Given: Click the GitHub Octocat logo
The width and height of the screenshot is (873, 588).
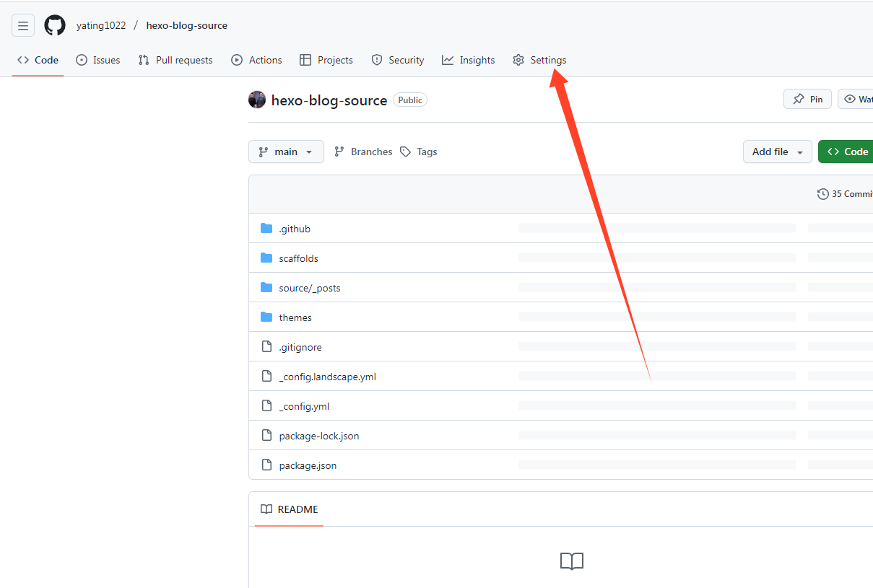Looking at the screenshot, I should point(55,25).
